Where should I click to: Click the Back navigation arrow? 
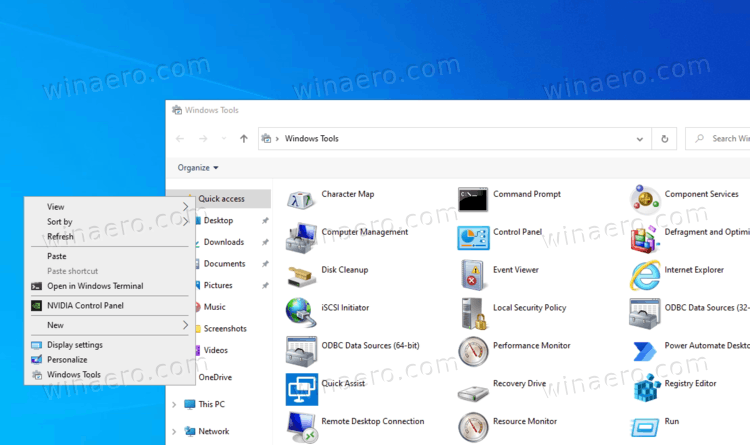click(180, 139)
